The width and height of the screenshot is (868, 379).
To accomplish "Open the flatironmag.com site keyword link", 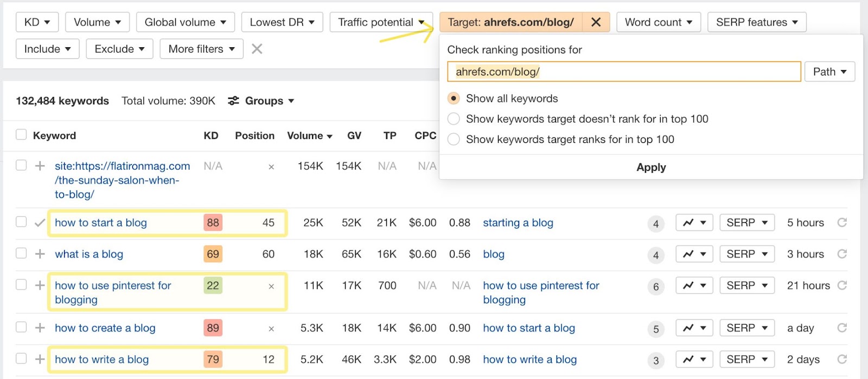I will coord(122,180).
